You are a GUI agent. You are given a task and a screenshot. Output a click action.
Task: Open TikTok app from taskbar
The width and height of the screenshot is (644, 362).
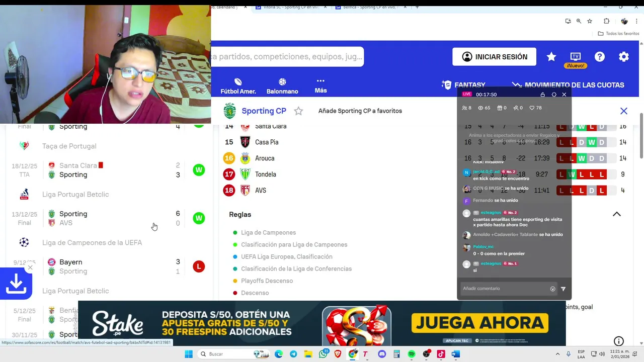point(441,354)
